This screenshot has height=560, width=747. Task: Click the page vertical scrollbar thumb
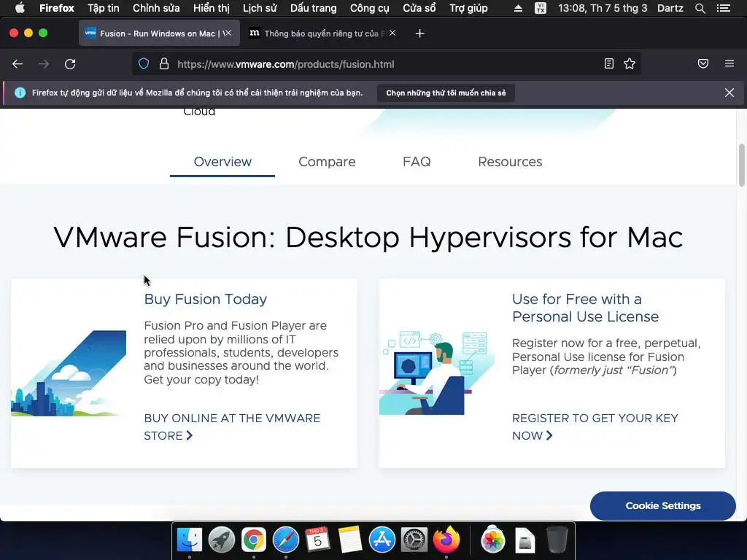click(741, 166)
